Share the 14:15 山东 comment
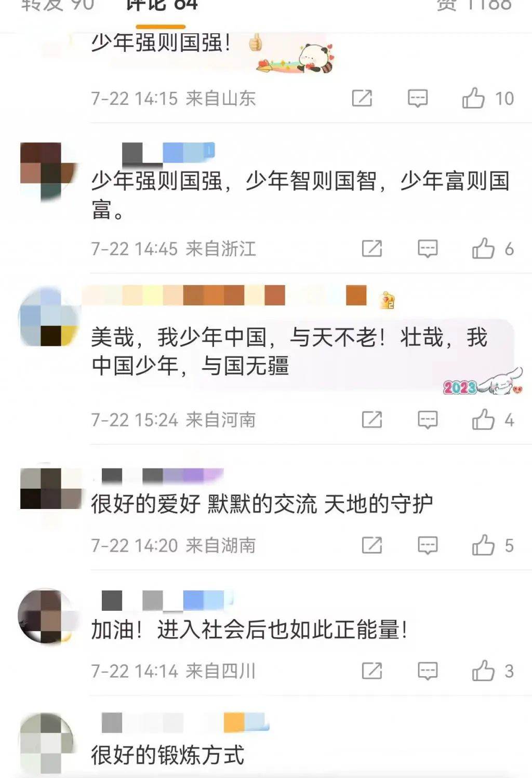Image resolution: width=532 pixels, height=778 pixels. tap(362, 98)
